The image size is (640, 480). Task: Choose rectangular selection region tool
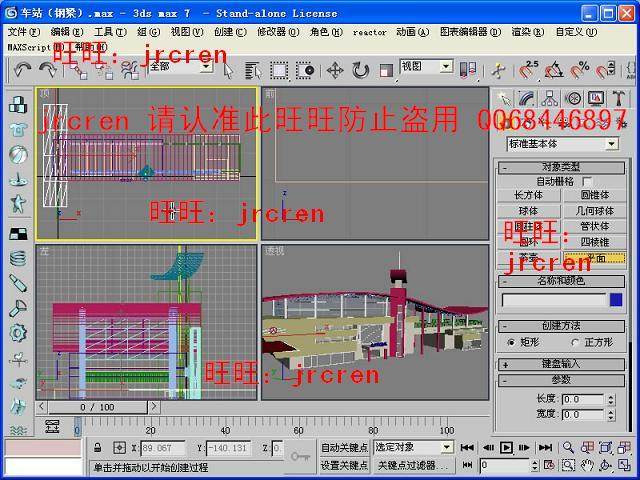tap(280, 71)
